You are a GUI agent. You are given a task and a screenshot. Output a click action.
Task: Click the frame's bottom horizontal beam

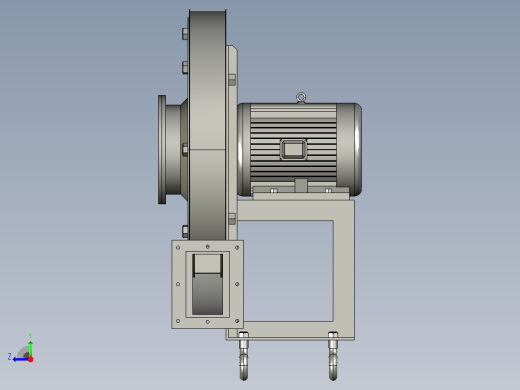pyautogui.click(x=290, y=331)
